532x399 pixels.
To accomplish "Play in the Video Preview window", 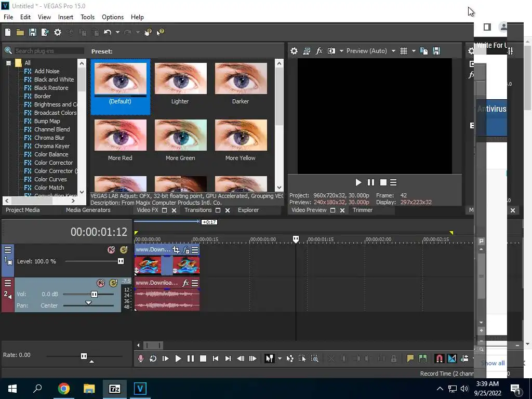I will [358, 182].
